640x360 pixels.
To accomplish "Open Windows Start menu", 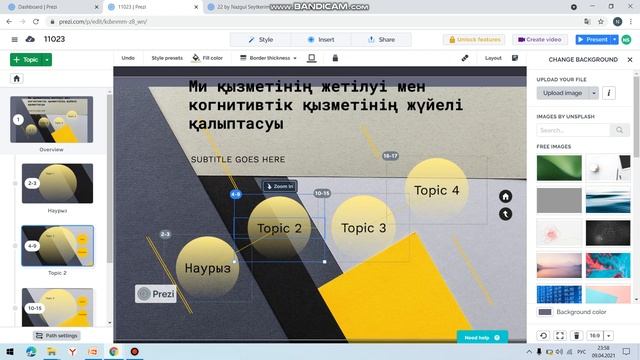I will 10,351.
